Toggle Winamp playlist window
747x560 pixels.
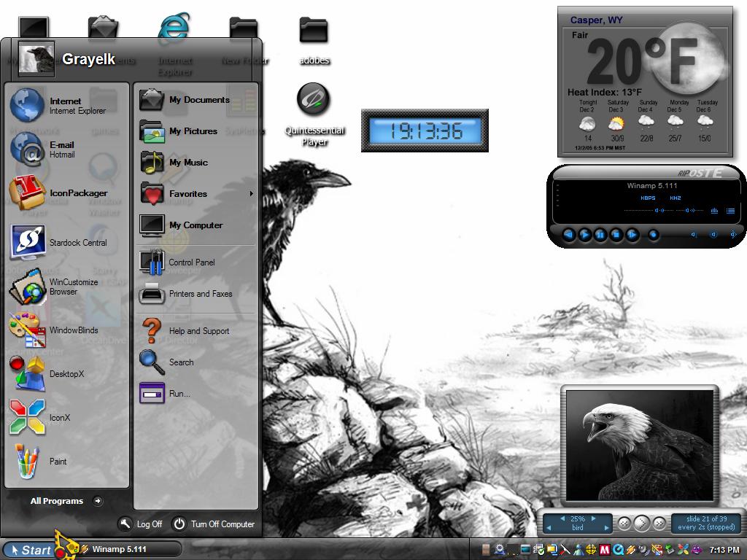click(x=730, y=211)
